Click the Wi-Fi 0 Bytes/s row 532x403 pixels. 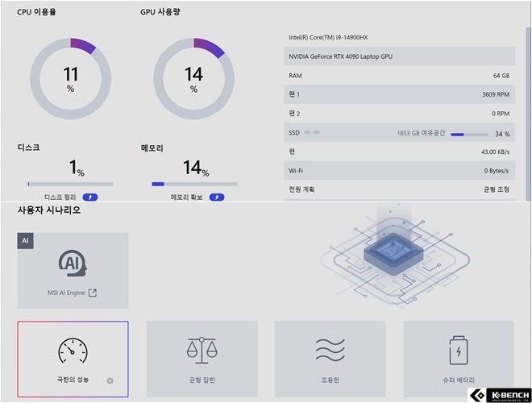pos(399,170)
